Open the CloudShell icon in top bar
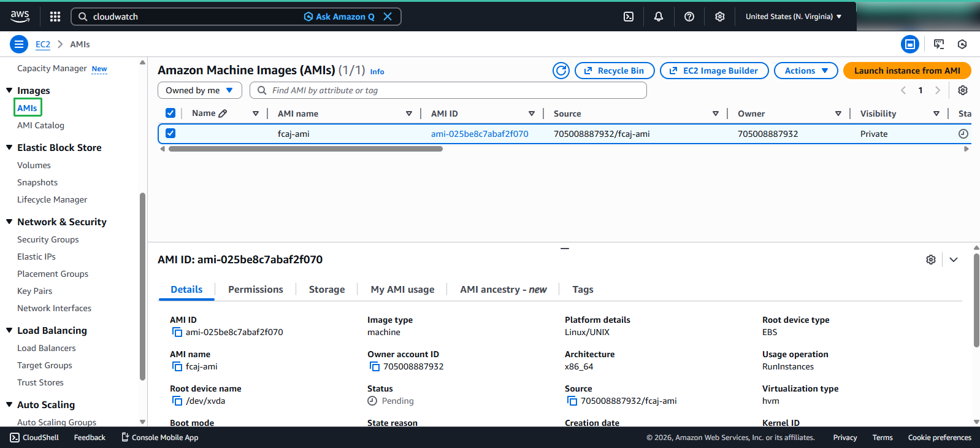The width and height of the screenshot is (980, 448). point(629,17)
